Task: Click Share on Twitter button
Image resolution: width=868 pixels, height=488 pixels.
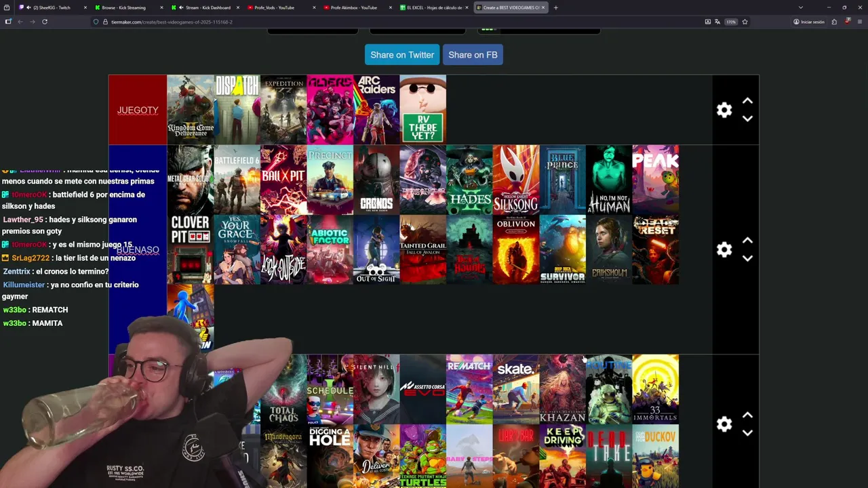Action: tap(402, 55)
